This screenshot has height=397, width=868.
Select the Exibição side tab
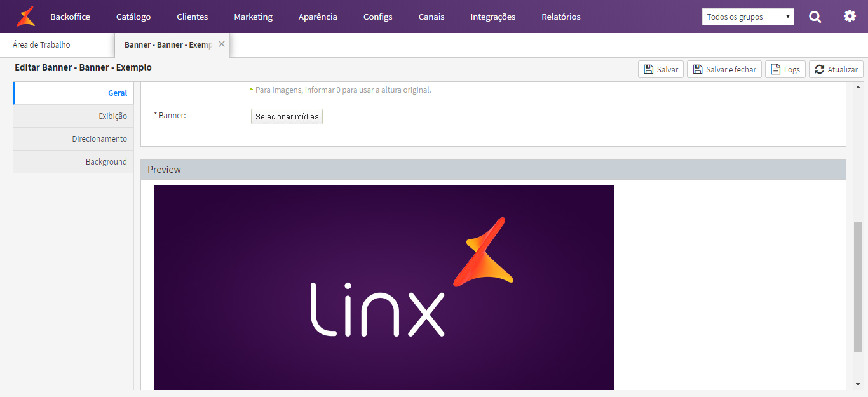[73, 116]
